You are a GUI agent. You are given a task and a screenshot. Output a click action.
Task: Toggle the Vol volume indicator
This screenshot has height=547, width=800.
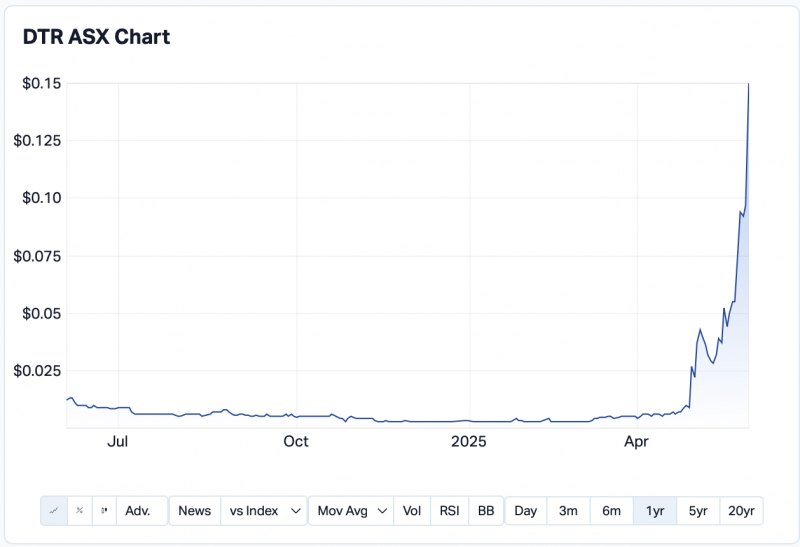tap(412, 511)
